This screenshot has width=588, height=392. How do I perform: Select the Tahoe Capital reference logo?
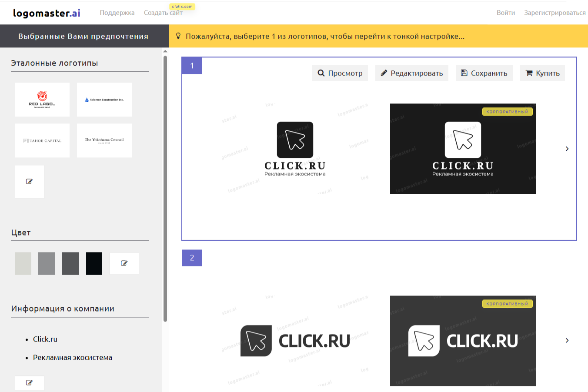(x=42, y=140)
